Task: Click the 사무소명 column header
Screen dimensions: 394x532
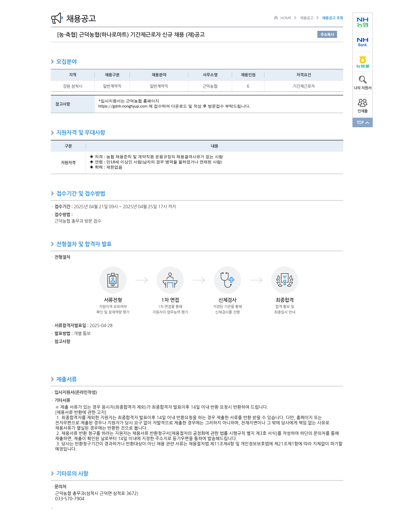Action: [x=210, y=75]
